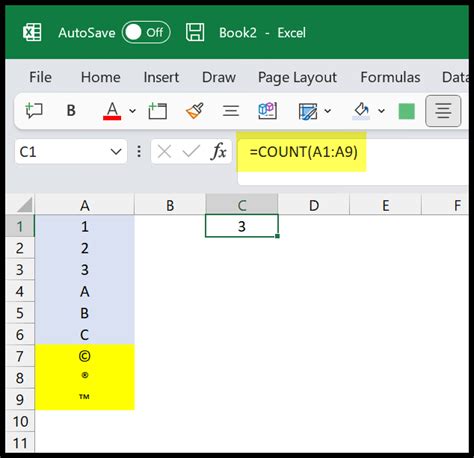
Task: Select cell C1 containing 3
Action: (242, 226)
